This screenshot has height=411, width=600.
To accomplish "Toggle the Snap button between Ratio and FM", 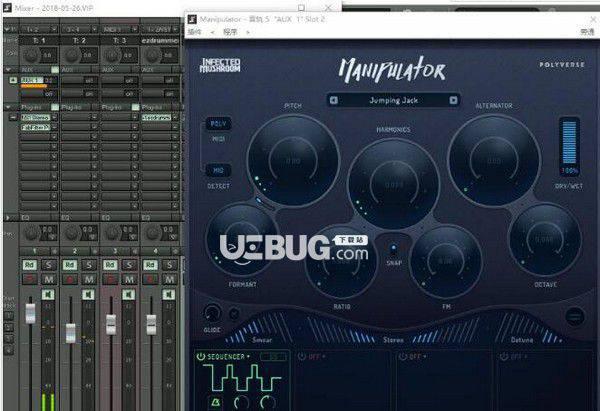I will (393, 248).
